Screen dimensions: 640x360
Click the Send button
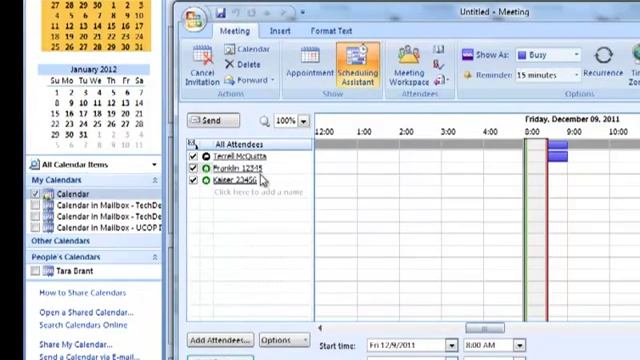(213, 120)
